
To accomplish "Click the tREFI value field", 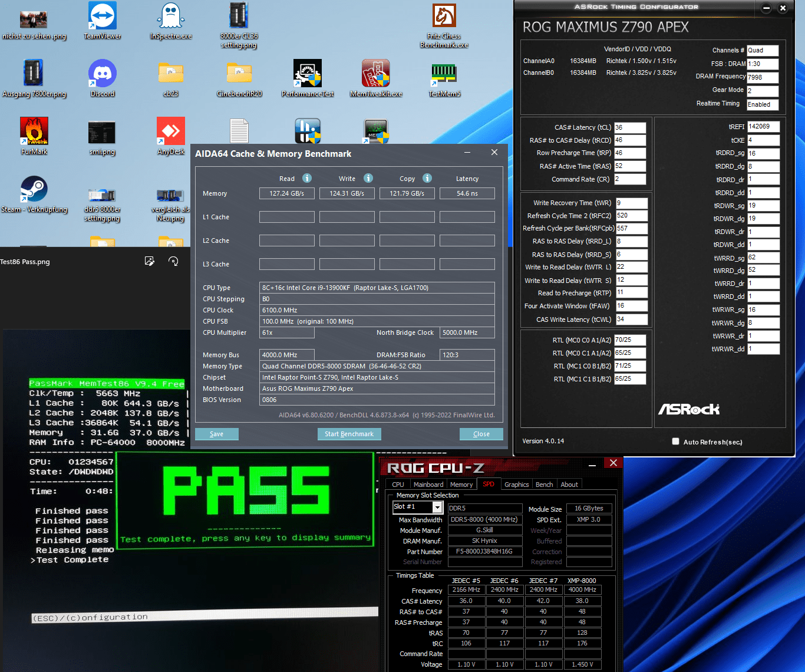I will tap(763, 127).
